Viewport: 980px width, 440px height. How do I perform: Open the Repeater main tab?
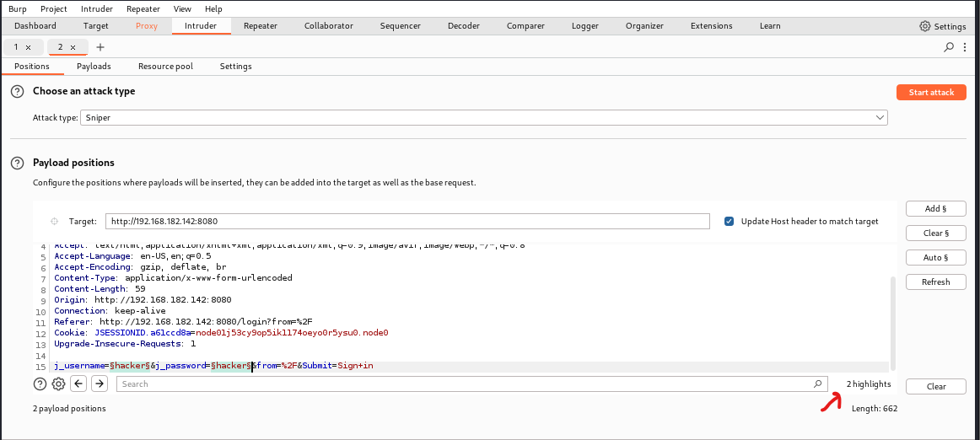click(x=260, y=26)
